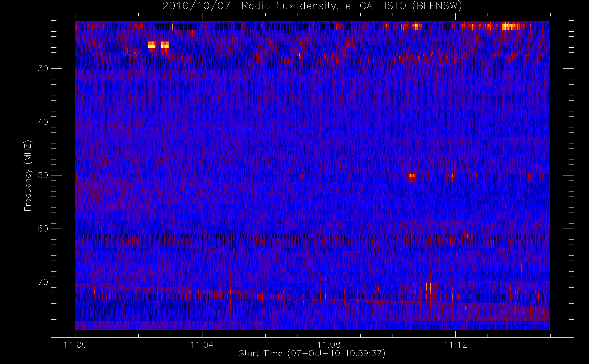Click the 11:08 time tick label

tap(329, 345)
